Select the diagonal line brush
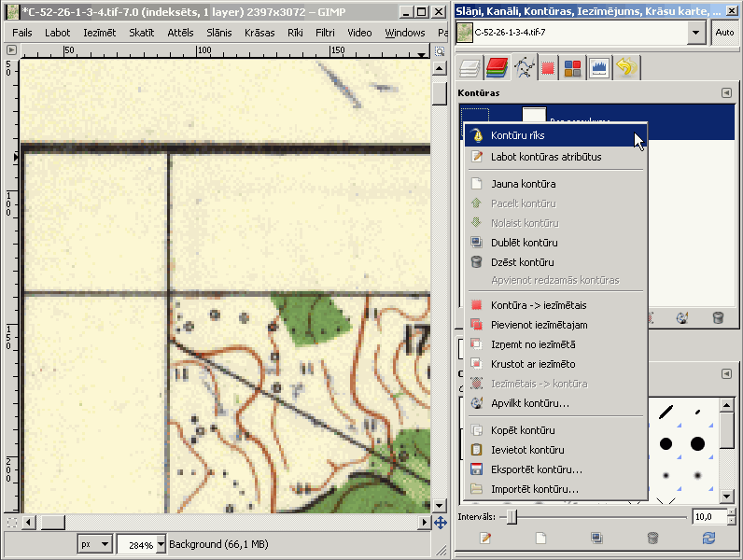 [666, 413]
